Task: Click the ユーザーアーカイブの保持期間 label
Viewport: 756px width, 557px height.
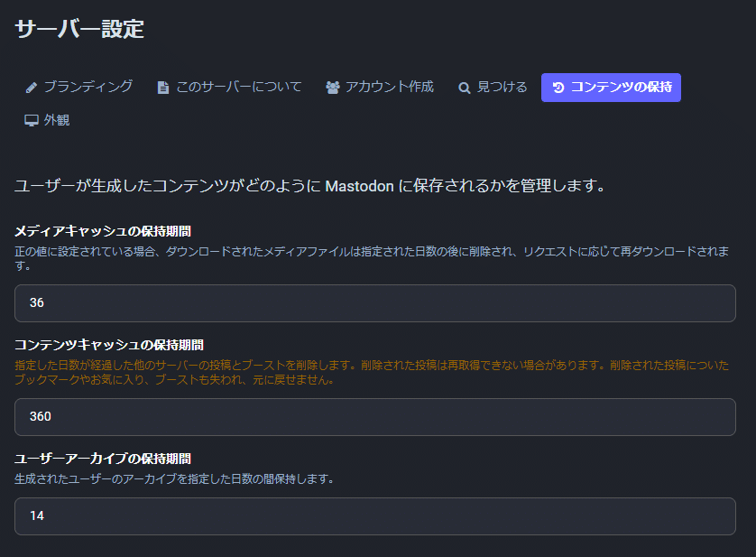Action: [103, 459]
